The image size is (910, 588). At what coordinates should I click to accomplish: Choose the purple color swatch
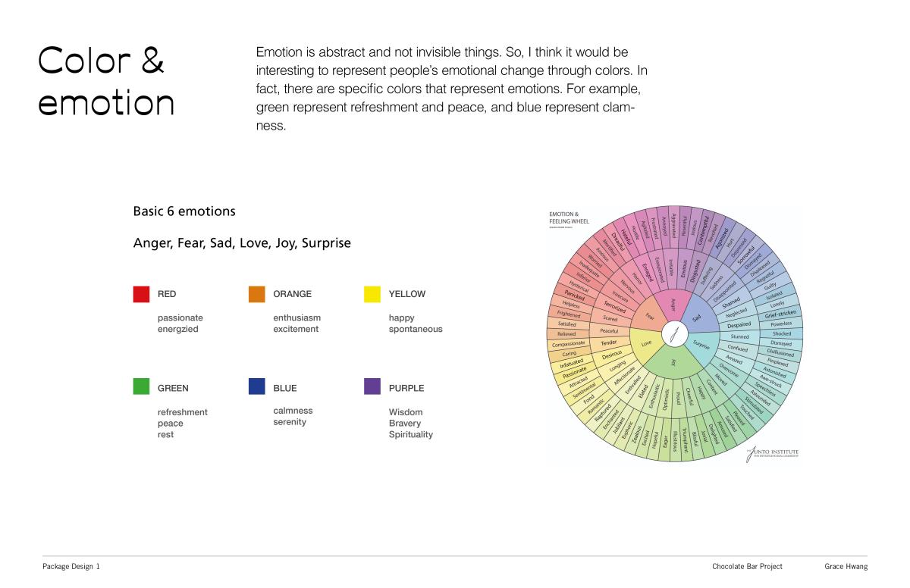(x=372, y=387)
